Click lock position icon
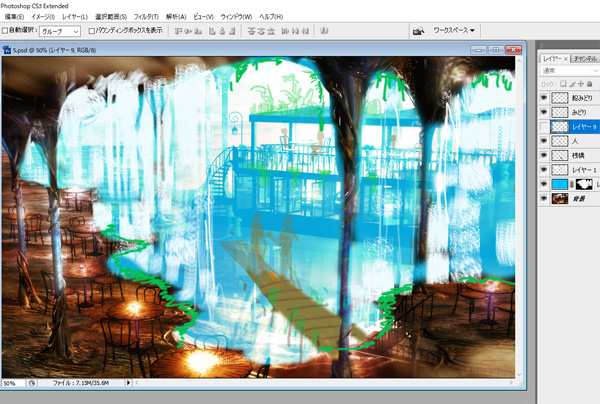This screenshot has height=404, width=600. coord(581,84)
